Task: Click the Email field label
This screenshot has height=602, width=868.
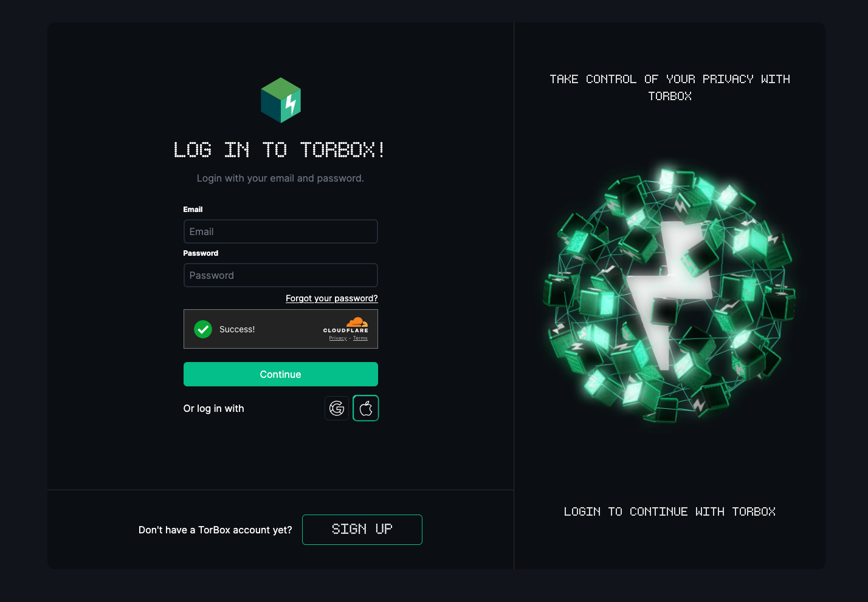Action: 193,210
